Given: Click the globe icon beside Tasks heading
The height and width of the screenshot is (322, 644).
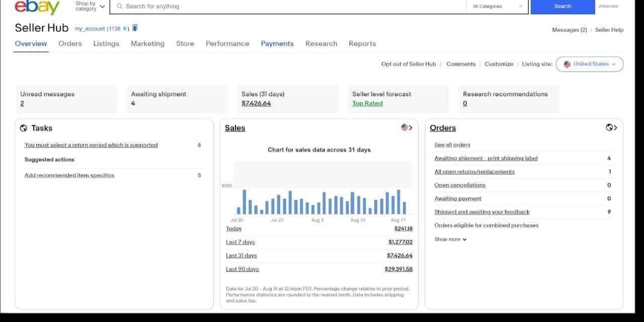Looking at the screenshot, I should tap(24, 128).
